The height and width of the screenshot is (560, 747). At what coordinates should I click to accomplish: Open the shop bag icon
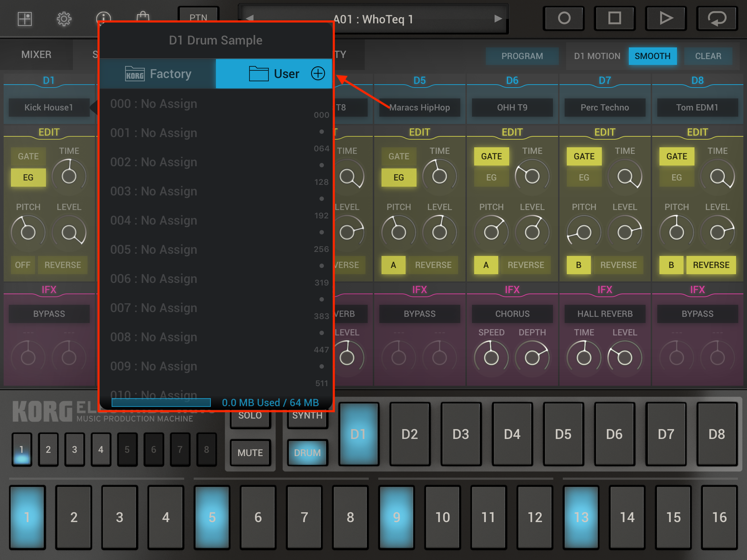(x=143, y=16)
